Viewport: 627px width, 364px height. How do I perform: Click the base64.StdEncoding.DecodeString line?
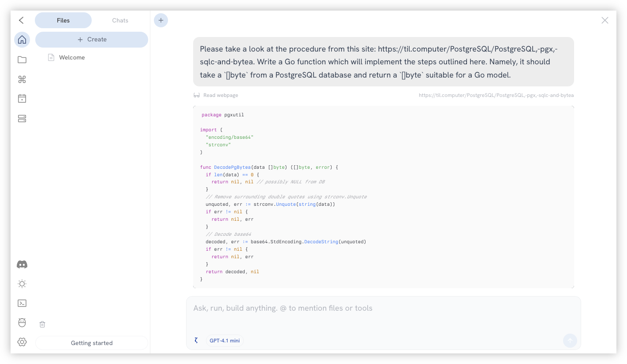(286, 242)
